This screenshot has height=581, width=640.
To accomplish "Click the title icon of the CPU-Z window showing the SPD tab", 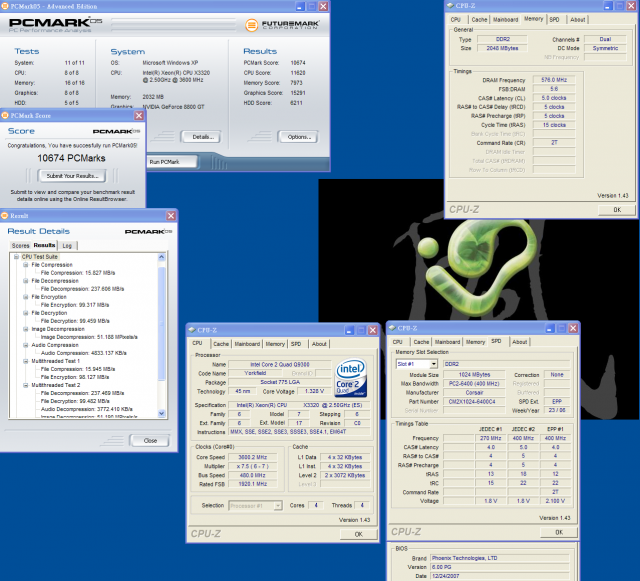I will 392,328.
